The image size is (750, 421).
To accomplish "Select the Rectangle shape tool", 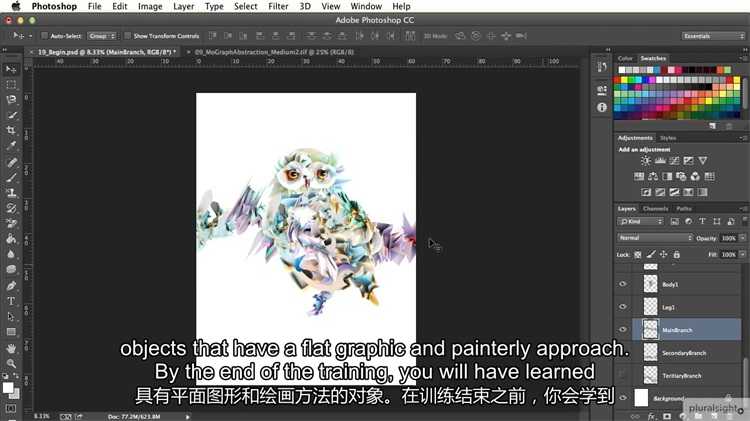I will pos(11,332).
